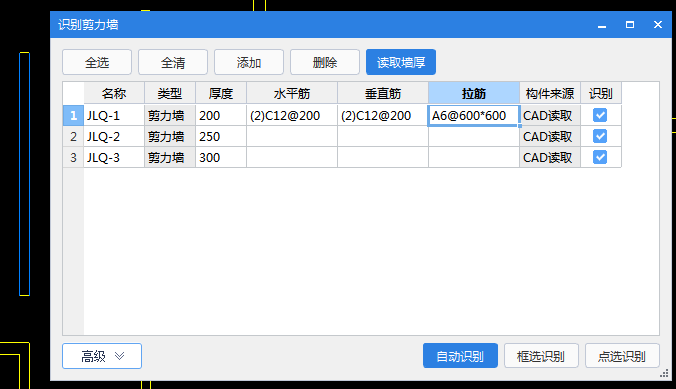This screenshot has height=389, width=676.
Task: Expand the 高级 dropdown
Action: click(102, 356)
